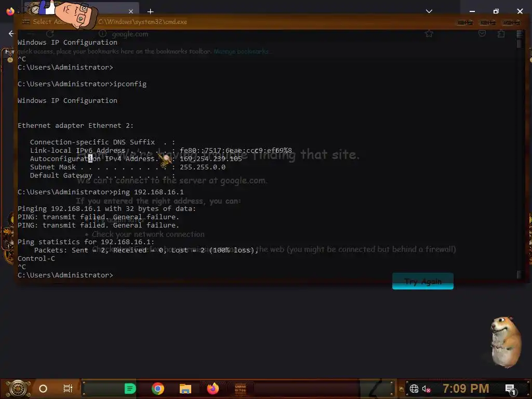Click google.com in Firefox address bar
Viewport: 532px width, 399px height.
coord(130,34)
